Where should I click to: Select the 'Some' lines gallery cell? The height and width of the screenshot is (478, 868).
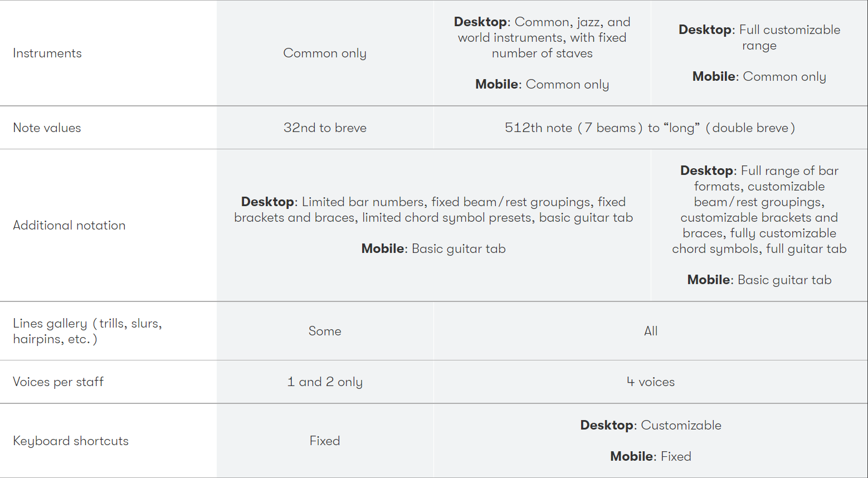(x=325, y=331)
